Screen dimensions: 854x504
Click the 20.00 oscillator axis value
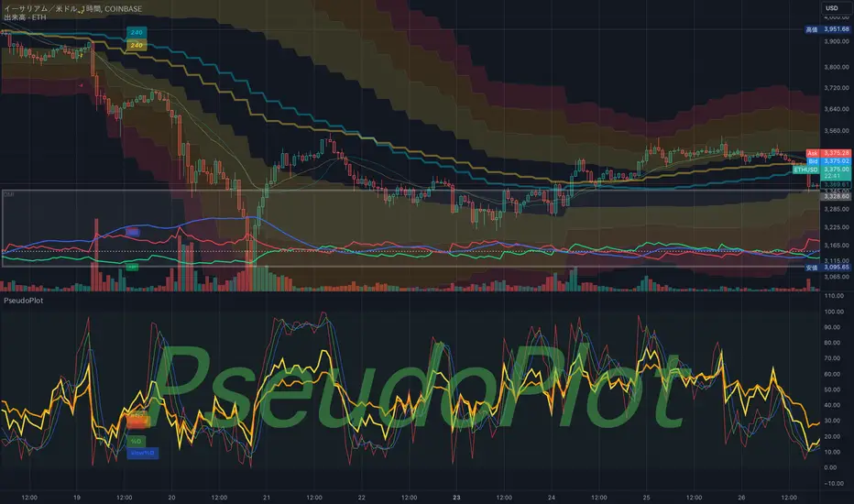pos(834,436)
